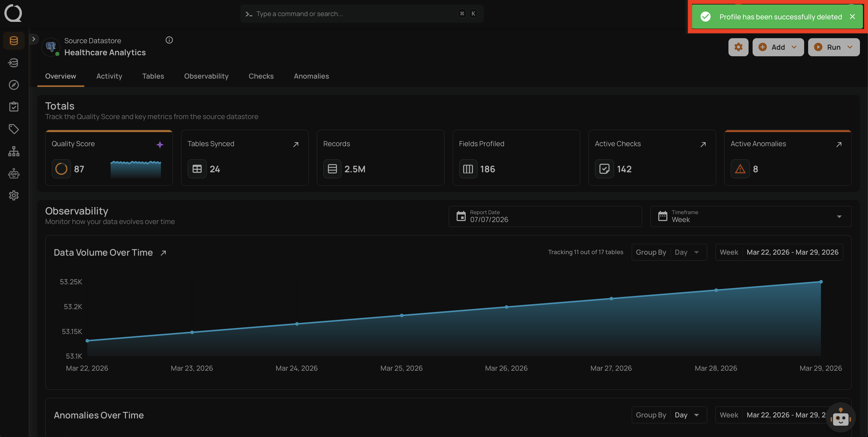Screen dimensions: 868x437
Task: Open the Tags icon in sidebar
Action: pos(14,129)
